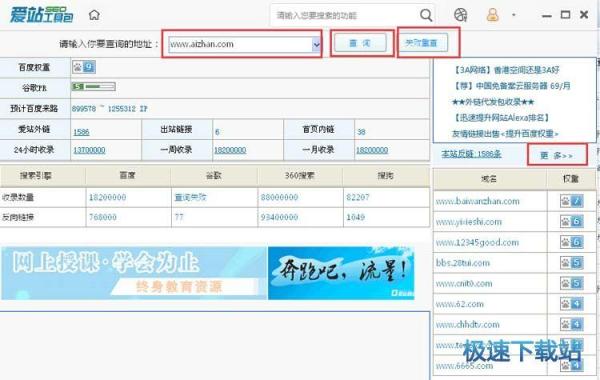Click the Baidu weight paw icon 9
The image size is (600, 380).
coord(84,67)
